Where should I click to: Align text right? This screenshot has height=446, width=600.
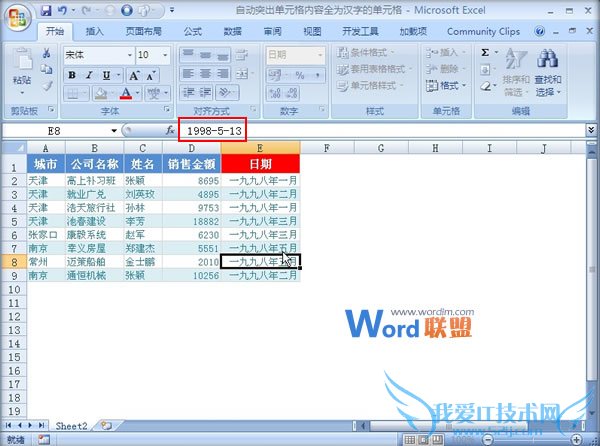223,74
